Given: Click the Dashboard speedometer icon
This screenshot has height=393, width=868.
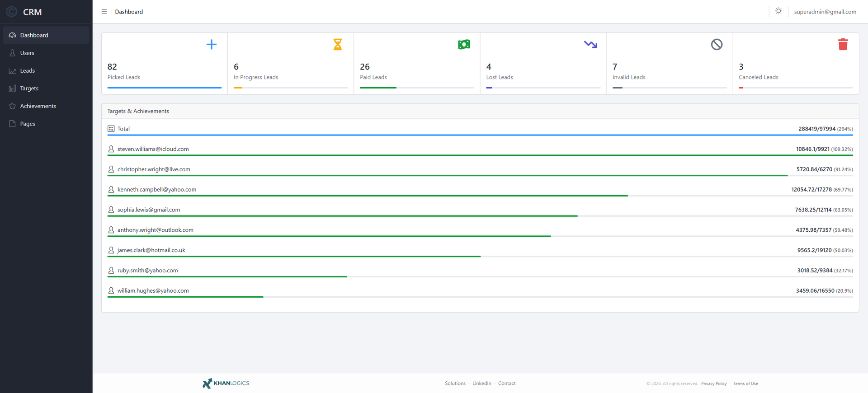Looking at the screenshot, I should click(12, 35).
